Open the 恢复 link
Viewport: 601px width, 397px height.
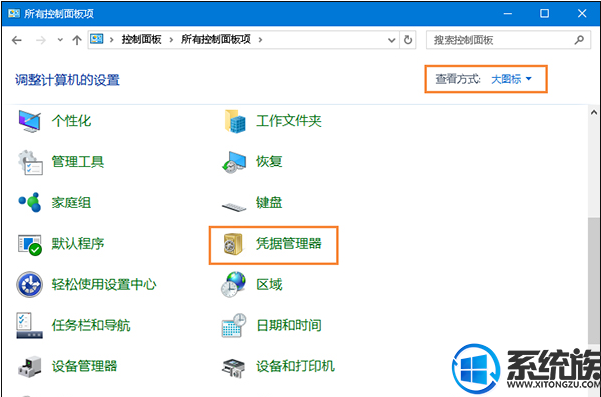[269, 162]
